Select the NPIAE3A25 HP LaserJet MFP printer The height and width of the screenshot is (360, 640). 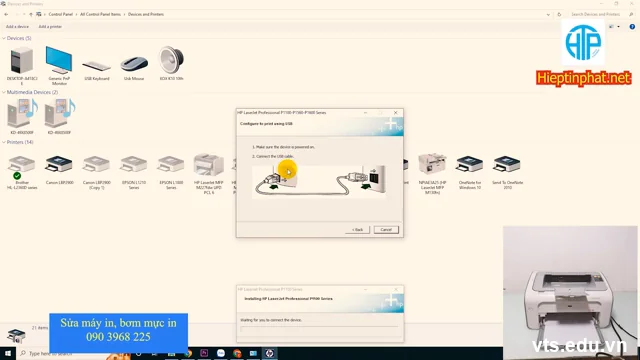(x=432, y=164)
